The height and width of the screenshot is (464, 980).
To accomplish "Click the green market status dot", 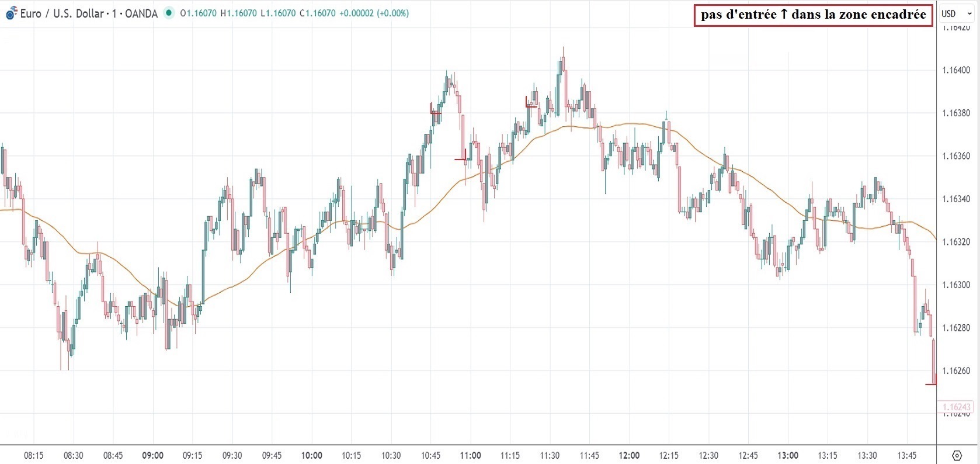I will pyautogui.click(x=169, y=13).
